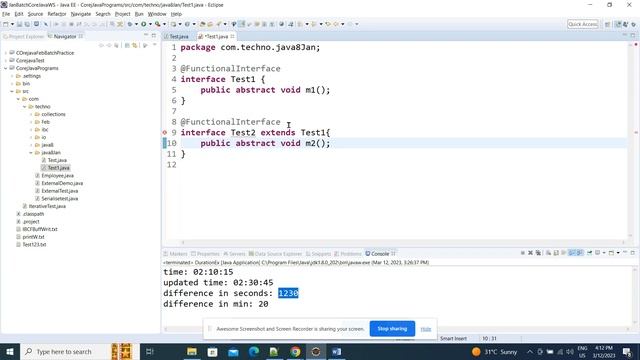Image resolution: width=640 pixels, height=360 pixels.
Task: Minimize the Console view panel
Action: 625,253
